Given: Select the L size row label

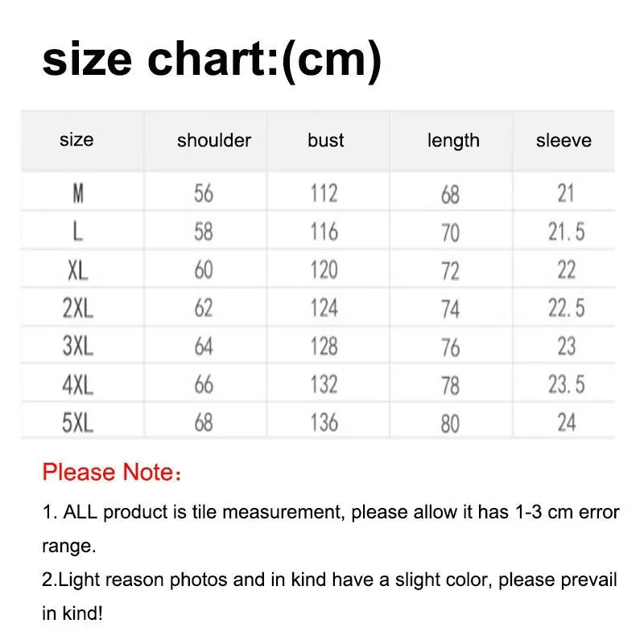Looking at the screenshot, I should pyautogui.click(x=77, y=232).
